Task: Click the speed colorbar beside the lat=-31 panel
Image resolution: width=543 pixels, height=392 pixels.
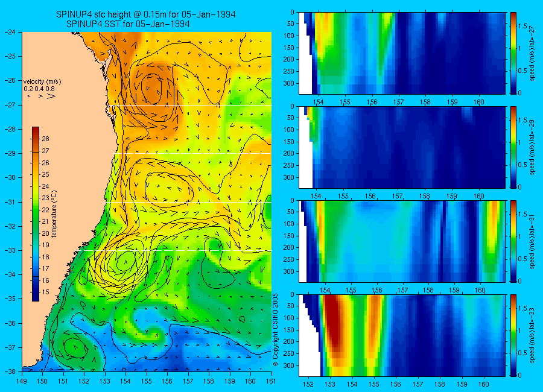Action: point(513,241)
